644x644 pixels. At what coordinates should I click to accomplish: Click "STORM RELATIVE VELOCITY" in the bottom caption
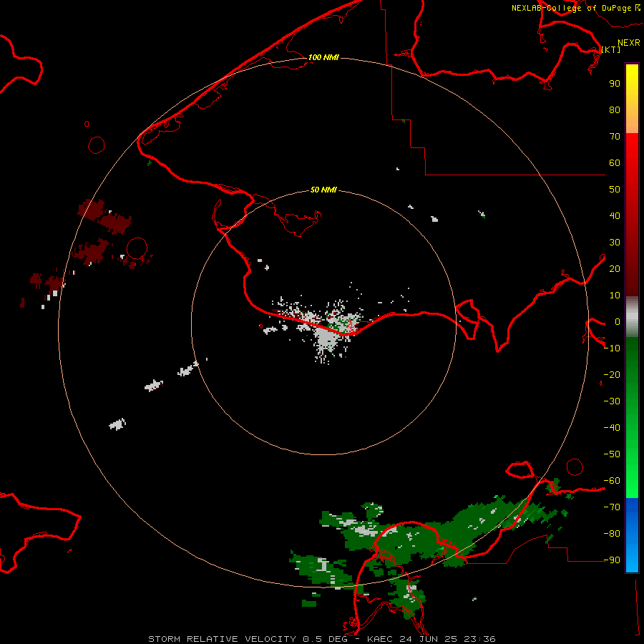223,639
